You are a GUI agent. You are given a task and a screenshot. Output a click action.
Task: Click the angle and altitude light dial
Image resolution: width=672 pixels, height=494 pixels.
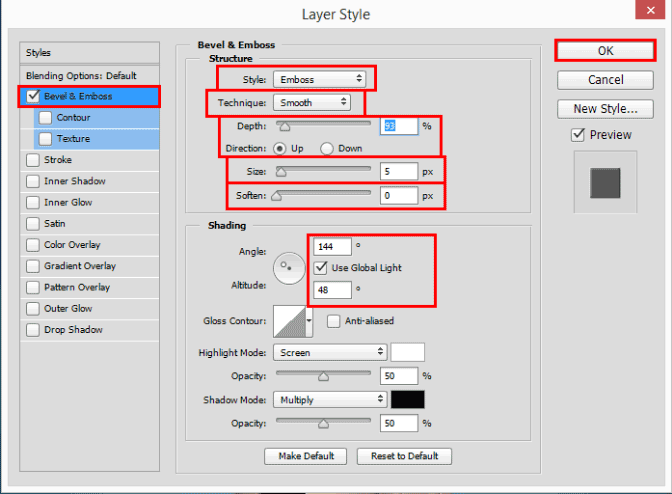click(x=289, y=268)
